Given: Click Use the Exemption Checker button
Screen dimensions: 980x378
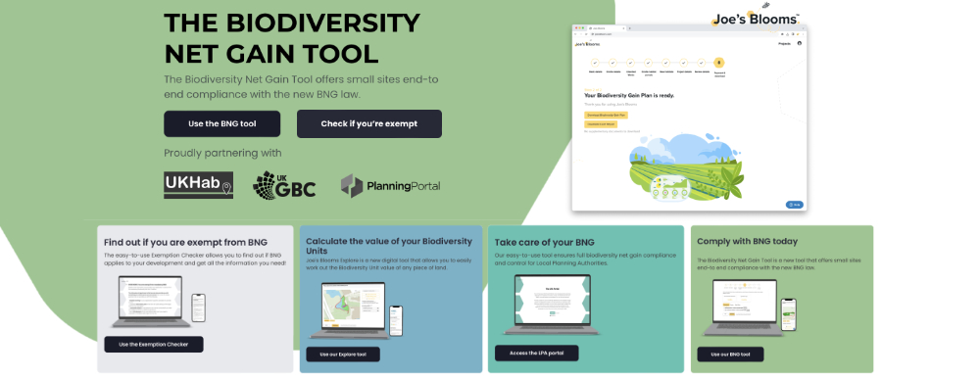Looking at the screenshot, I should pos(154,345).
